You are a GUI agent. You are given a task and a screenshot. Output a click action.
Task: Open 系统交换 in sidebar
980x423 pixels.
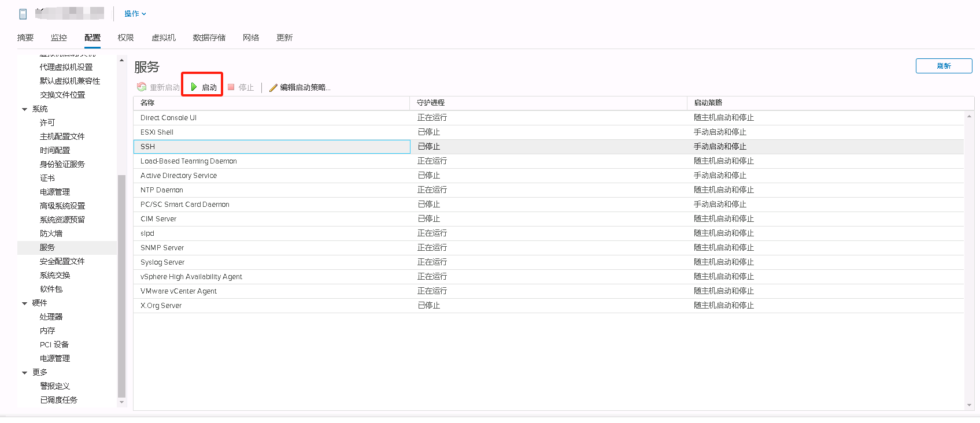pos(55,275)
